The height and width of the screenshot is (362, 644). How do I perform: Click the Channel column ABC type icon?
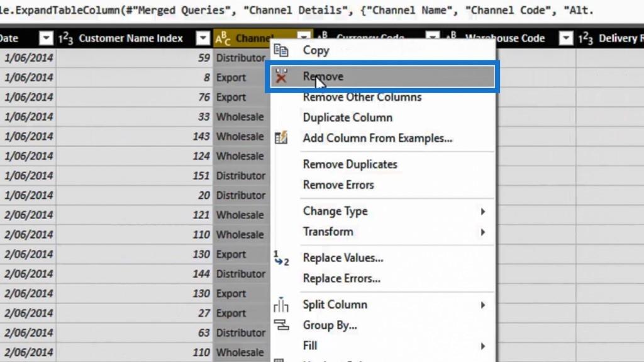(x=223, y=39)
